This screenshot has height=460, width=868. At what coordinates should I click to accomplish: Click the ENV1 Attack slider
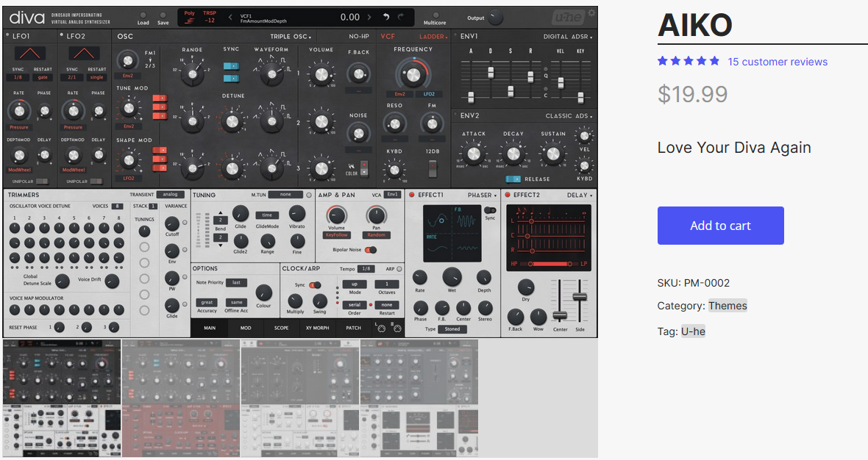[471, 97]
